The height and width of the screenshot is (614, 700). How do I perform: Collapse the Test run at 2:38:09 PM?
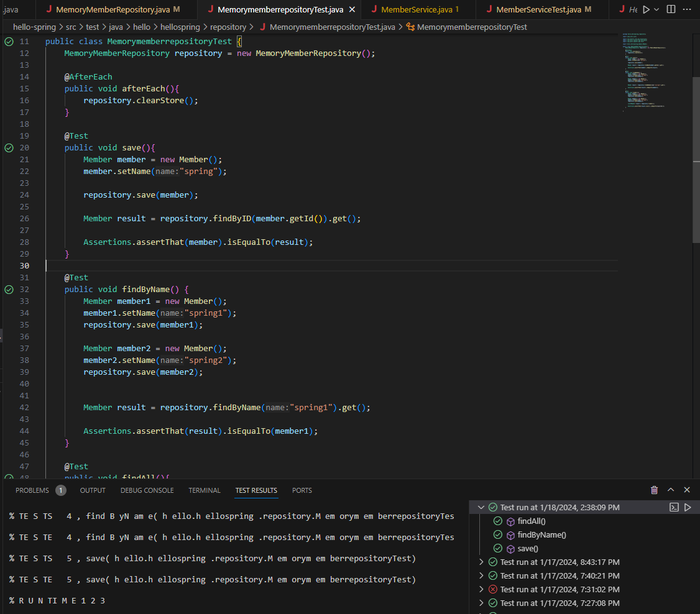point(481,508)
